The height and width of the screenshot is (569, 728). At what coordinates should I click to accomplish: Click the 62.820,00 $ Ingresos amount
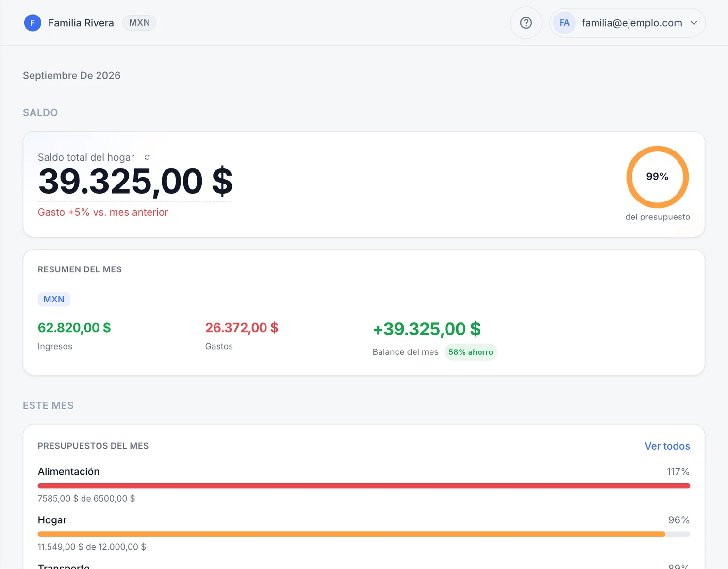(74, 328)
